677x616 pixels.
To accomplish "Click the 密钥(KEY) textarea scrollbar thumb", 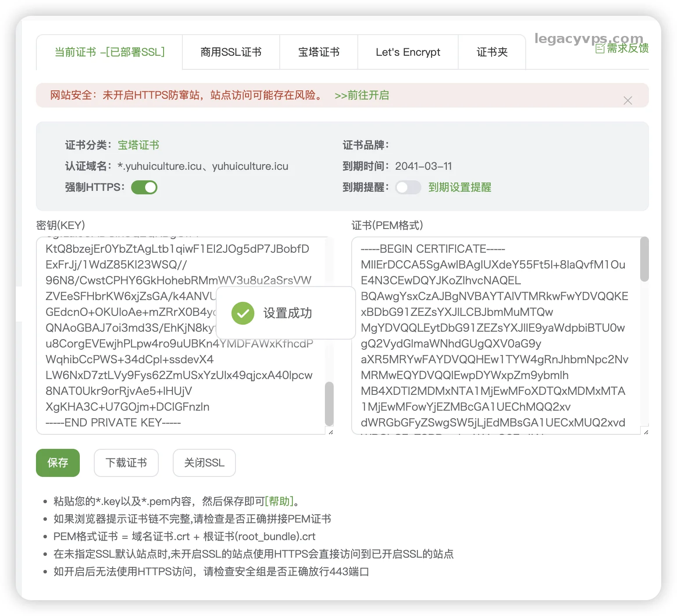I will tap(329, 403).
